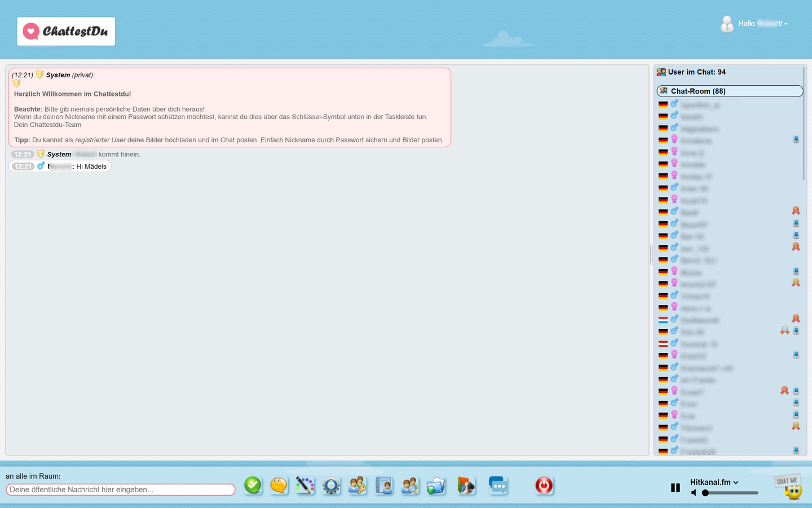The image size is (812, 508).
Task: Click the 'Hi Mädels' chat message
Action: [90, 166]
